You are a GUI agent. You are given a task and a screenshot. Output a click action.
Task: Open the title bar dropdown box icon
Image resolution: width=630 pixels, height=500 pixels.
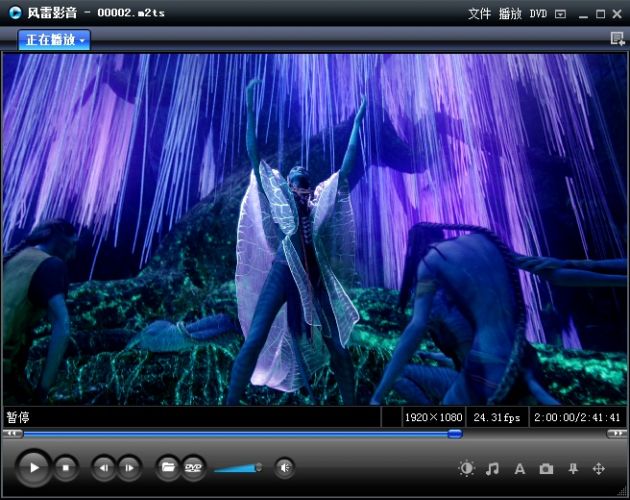[x=560, y=14]
